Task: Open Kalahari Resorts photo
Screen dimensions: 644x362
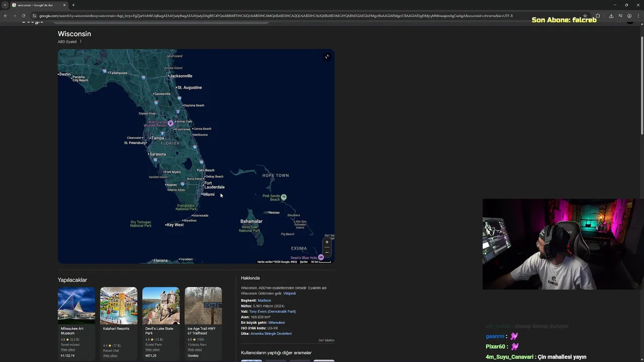Action: [119, 306]
